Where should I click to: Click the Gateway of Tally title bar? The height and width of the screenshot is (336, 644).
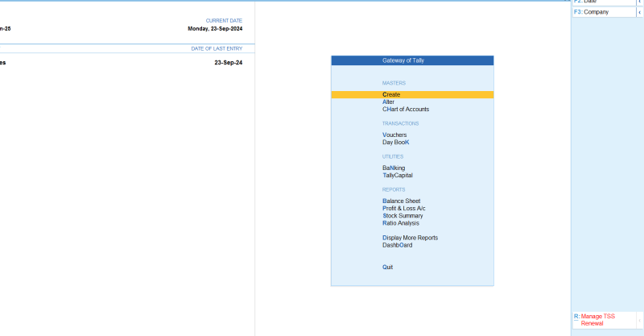click(x=412, y=60)
